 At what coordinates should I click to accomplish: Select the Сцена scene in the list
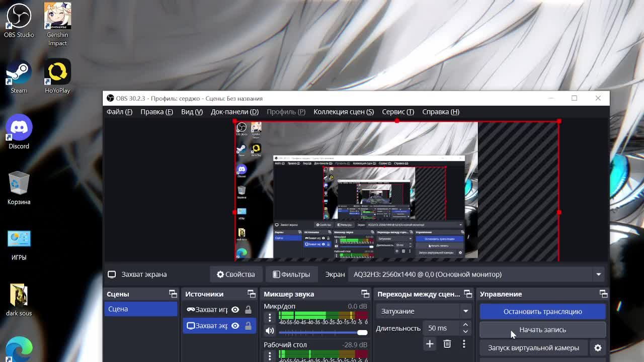[141, 309]
